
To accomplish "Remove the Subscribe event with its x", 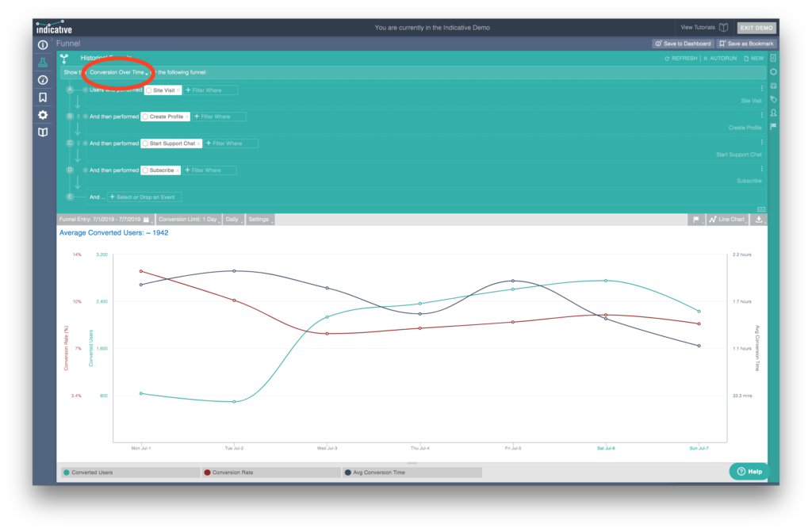I will [177, 170].
